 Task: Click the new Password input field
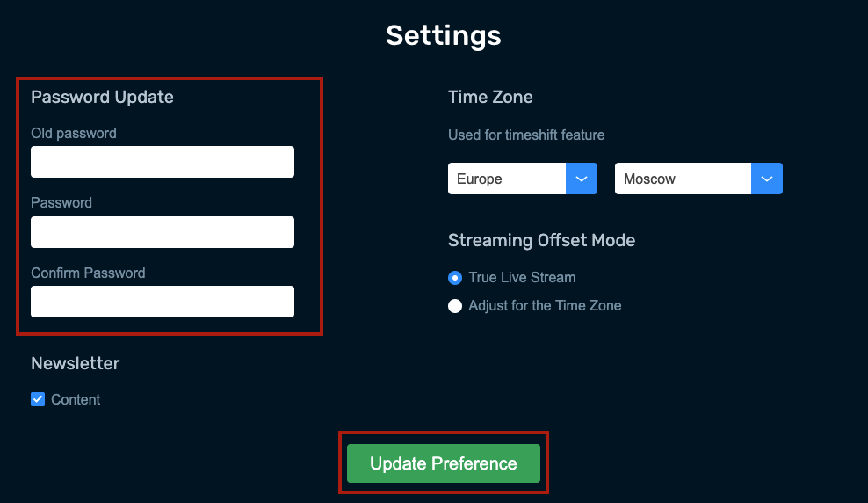point(163,232)
